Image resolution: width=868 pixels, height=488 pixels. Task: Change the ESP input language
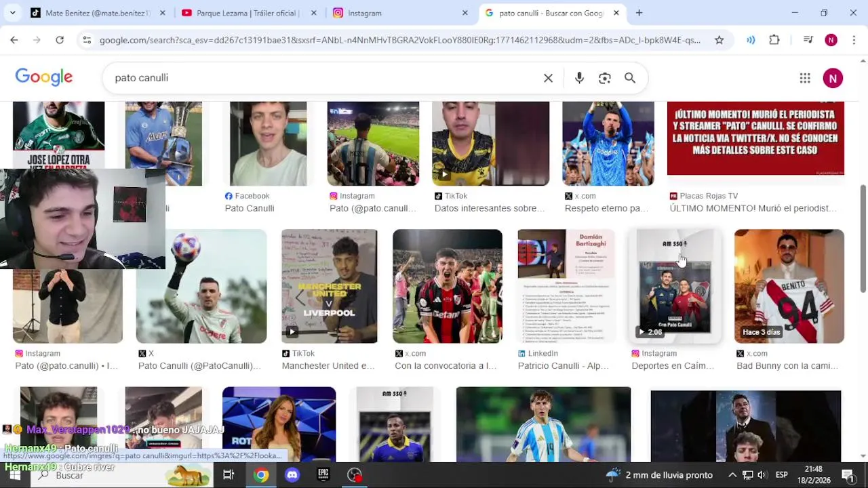coord(781,475)
